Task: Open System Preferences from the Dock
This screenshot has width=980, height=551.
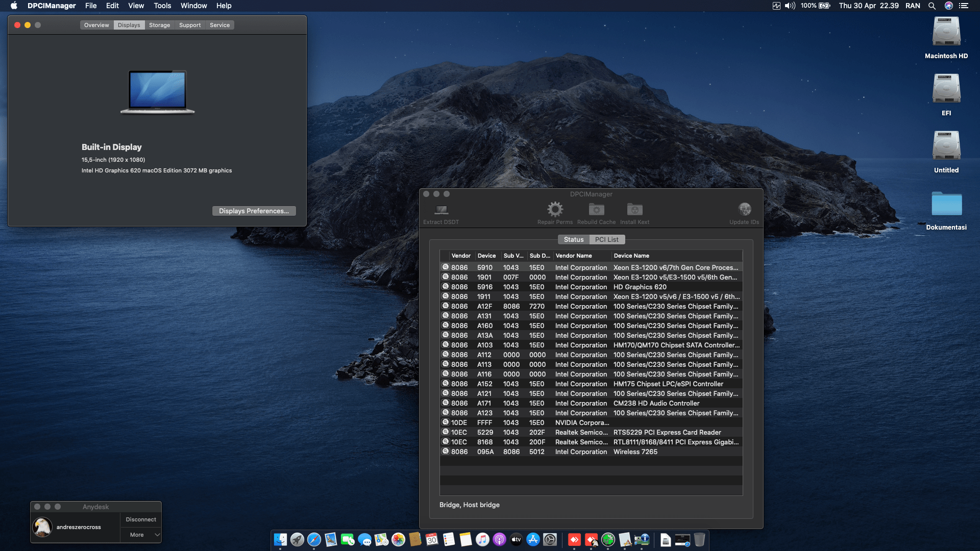Action: 550,539
